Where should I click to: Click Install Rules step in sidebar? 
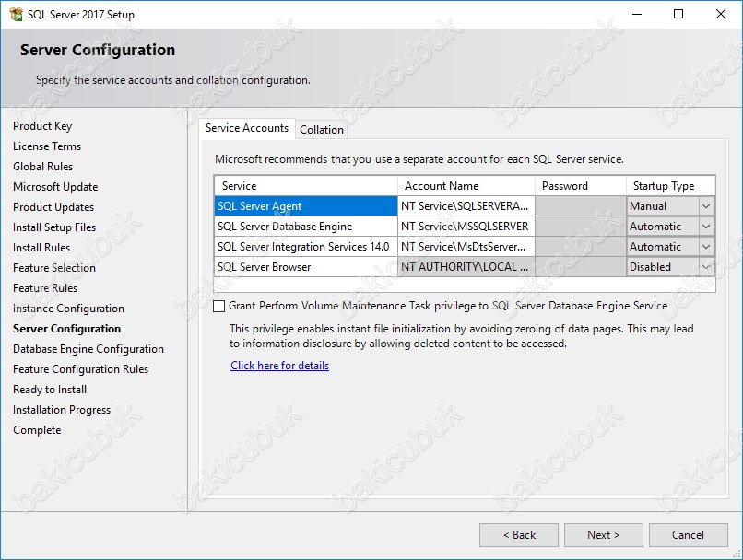(x=41, y=248)
